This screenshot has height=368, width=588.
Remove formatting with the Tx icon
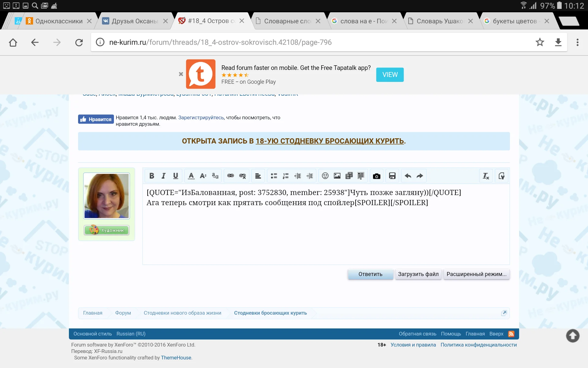486,176
